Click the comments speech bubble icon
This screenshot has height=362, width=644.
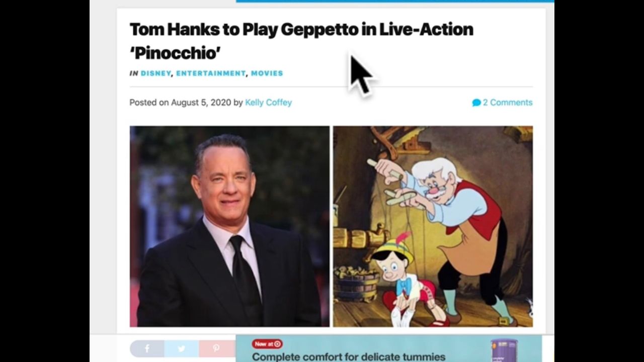click(476, 103)
